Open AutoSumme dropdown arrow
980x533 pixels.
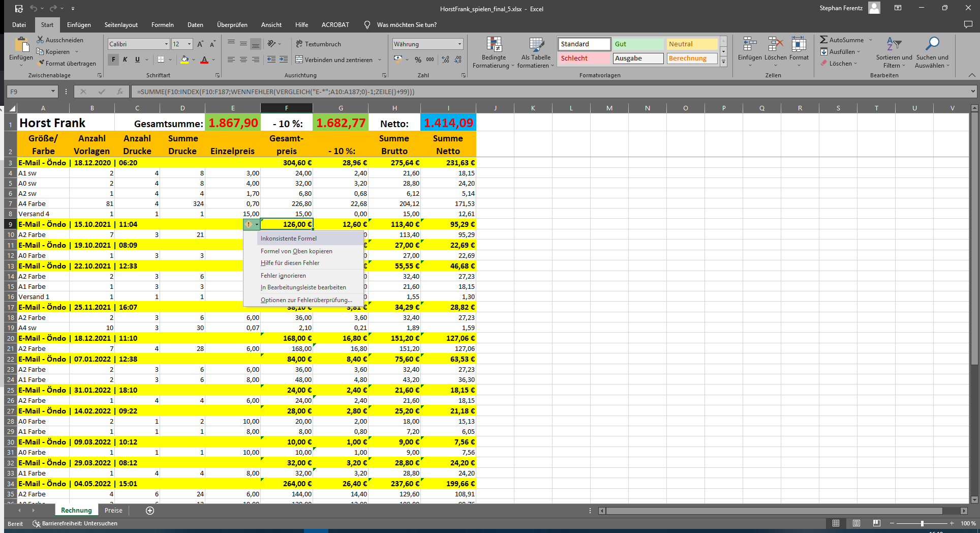pos(870,40)
